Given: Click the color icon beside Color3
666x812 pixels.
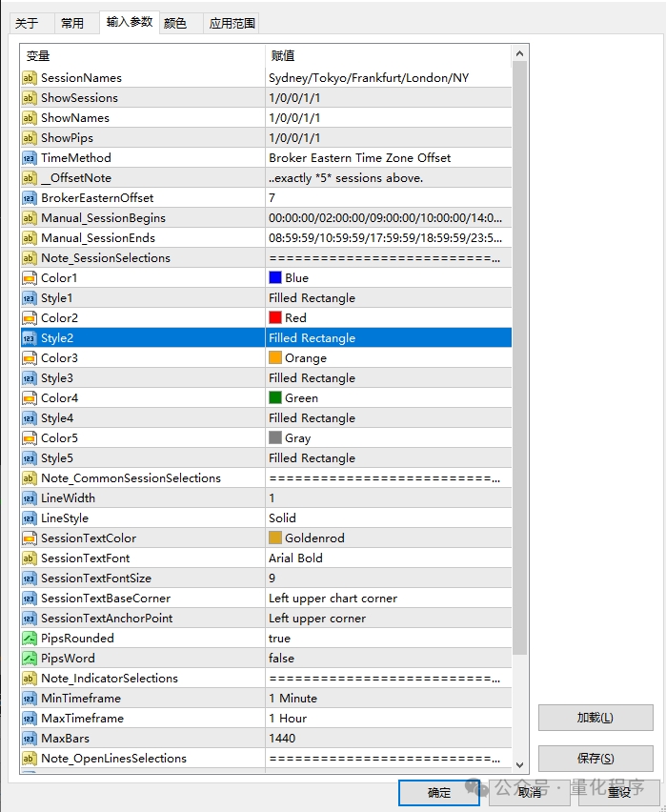Looking at the screenshot, I should coord(29,357).
